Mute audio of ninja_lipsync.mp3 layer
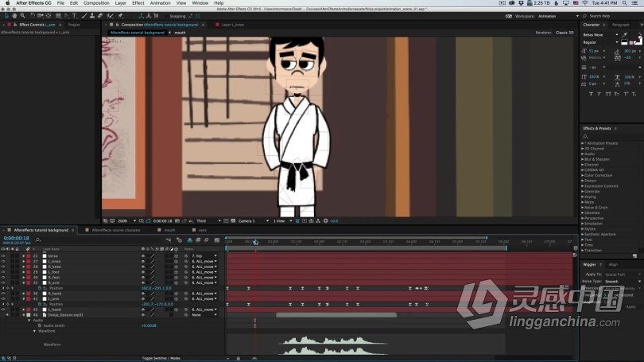The image size is (644, 362). click(x=7, y=315)
